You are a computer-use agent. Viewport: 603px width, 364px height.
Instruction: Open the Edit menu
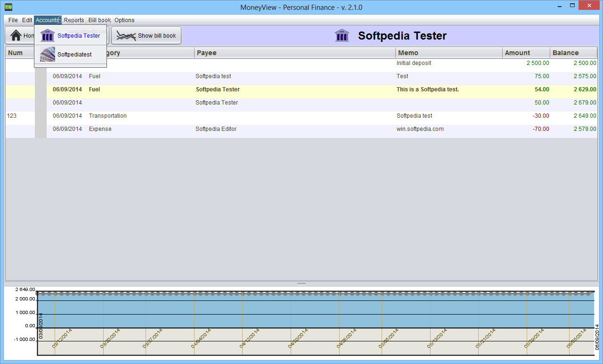click(27, 20)
